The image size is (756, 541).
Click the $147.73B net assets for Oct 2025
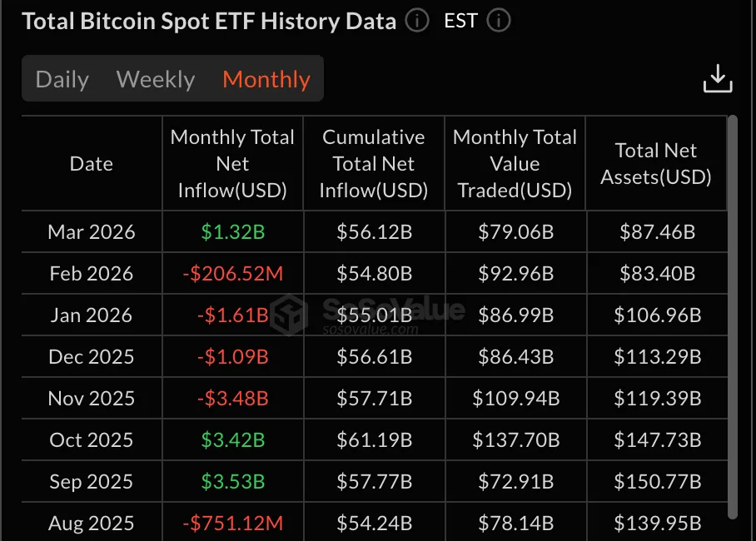(656, 439)
